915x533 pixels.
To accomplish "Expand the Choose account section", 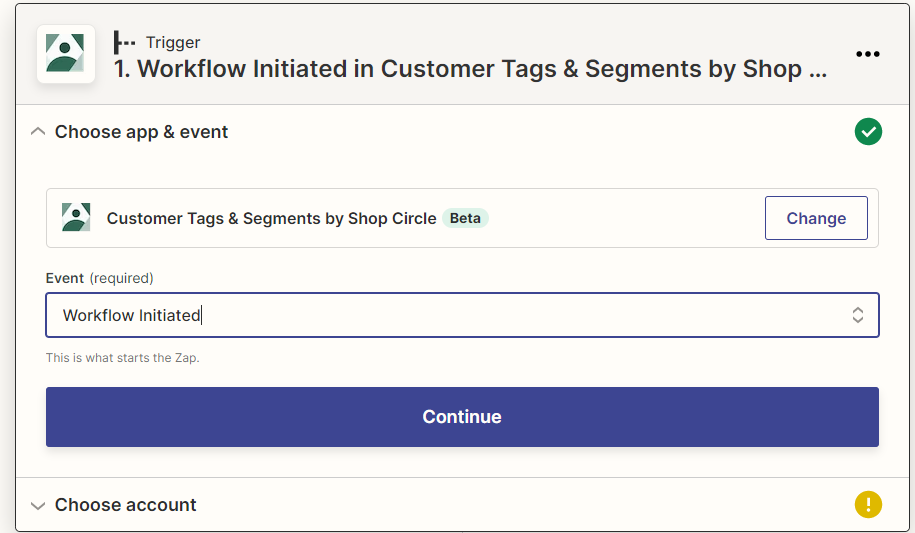I will [x=38, y=506].
